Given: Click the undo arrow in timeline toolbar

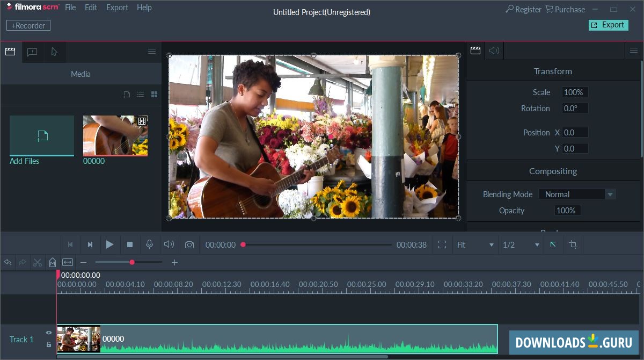Looking at the screenshot, I should [8, 262].
